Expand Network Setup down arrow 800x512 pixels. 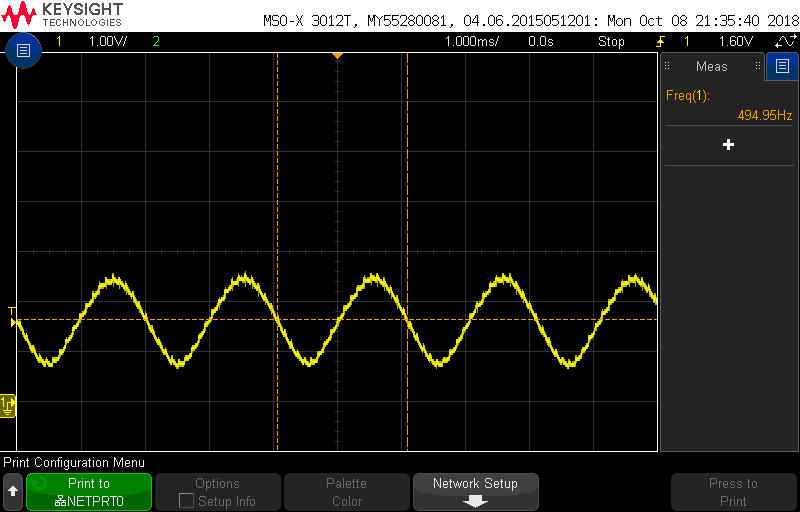click(475, 502)
